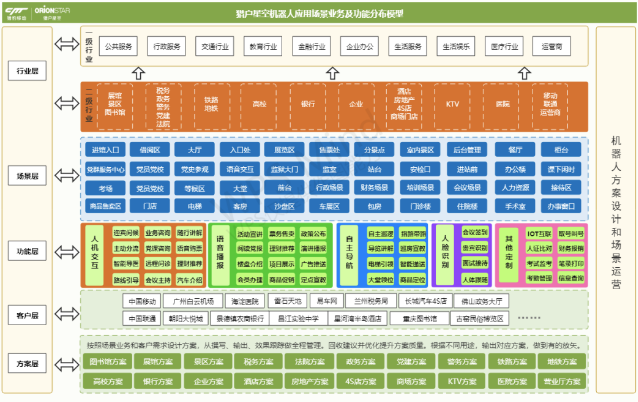Click the 金融行业 industry box
Viewport: 638px width, 402px height.
(x=312, y=46)
